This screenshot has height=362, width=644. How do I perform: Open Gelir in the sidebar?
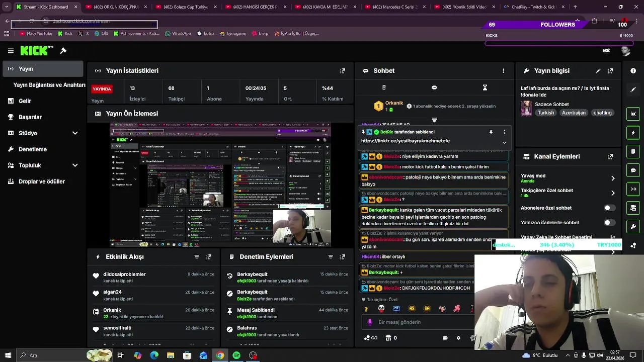tap(43, 101)
